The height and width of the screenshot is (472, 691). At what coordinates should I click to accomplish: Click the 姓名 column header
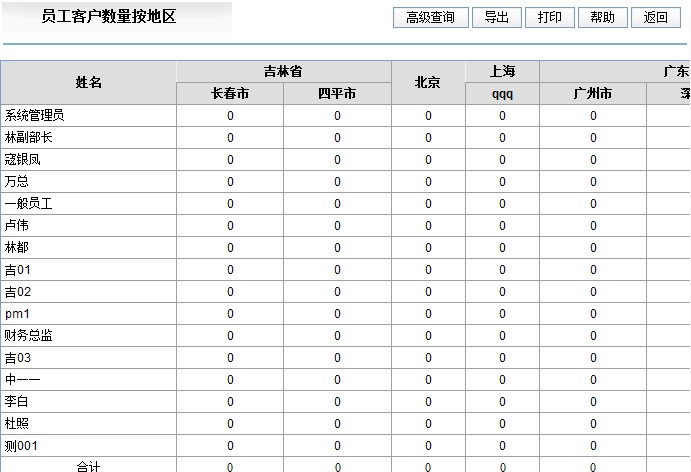tap(88, 83)
